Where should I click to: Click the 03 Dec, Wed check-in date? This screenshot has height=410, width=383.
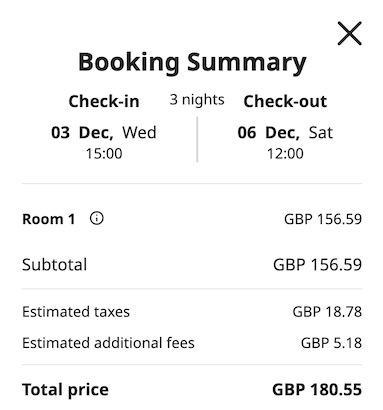(104, 133)
